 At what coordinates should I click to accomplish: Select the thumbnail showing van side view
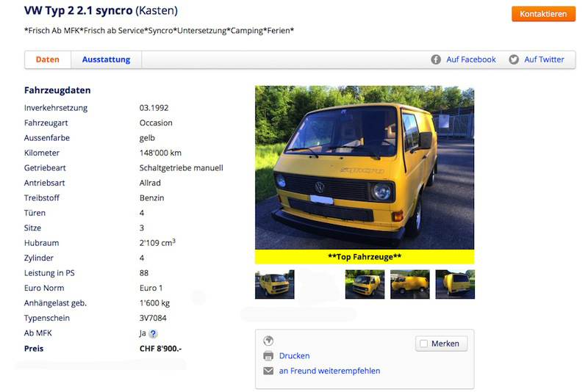pyautogui.click(x=410, y=284)
